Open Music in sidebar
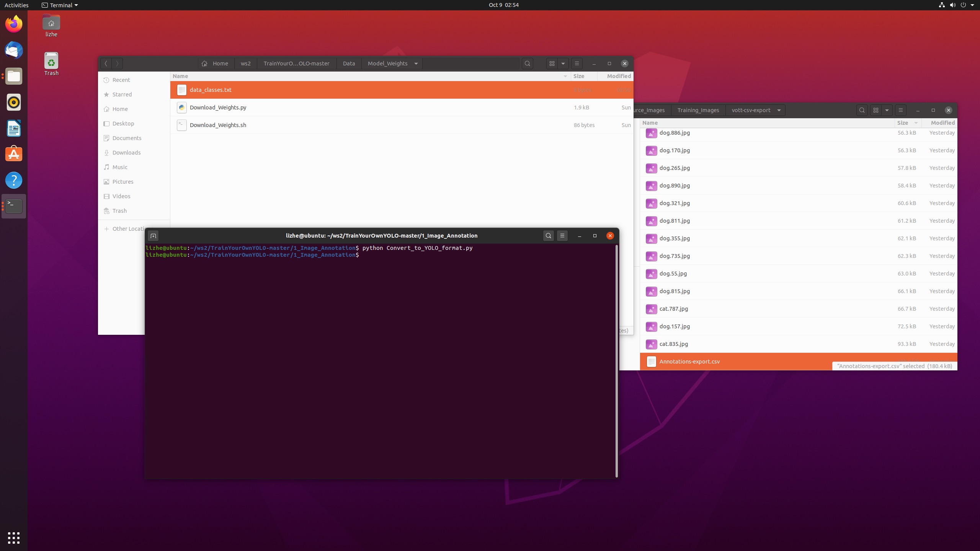The width and height of the screenshot is (980, 551). point(134,167)
